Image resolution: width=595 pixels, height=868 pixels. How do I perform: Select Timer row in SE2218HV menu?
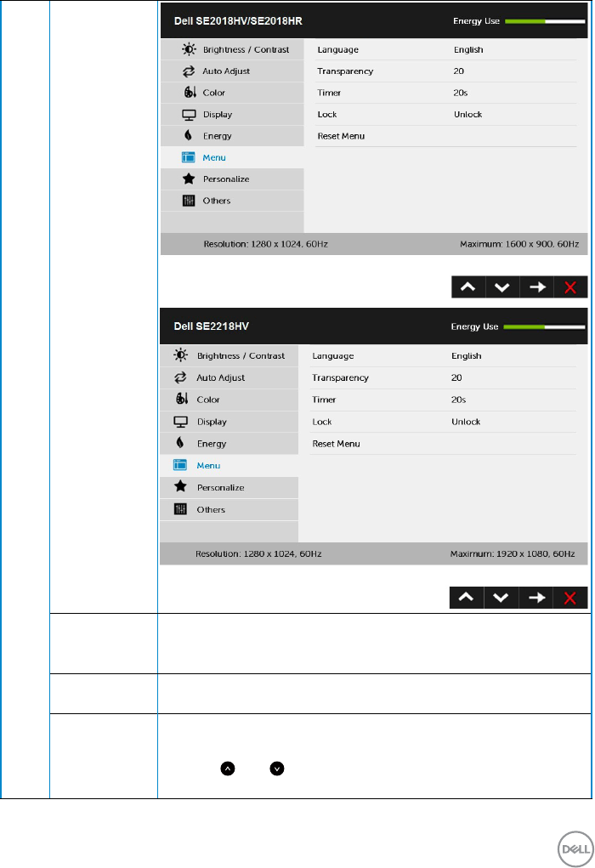pyautogui.click(x=443, y=400)
